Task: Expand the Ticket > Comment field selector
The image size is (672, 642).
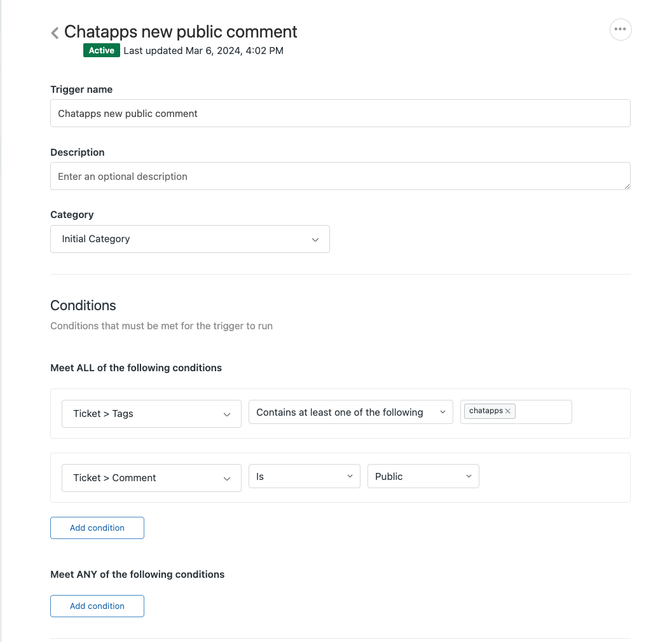Action: 151,478
